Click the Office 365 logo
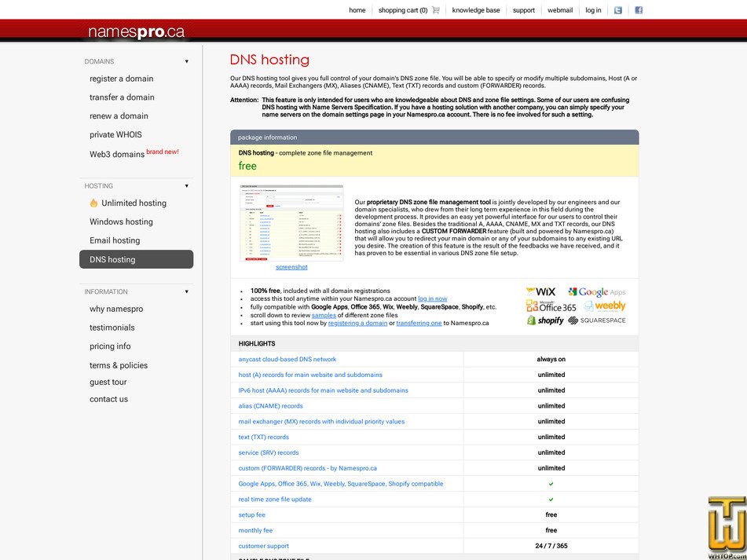Screen dimensions: 747x560 (551, 306)
